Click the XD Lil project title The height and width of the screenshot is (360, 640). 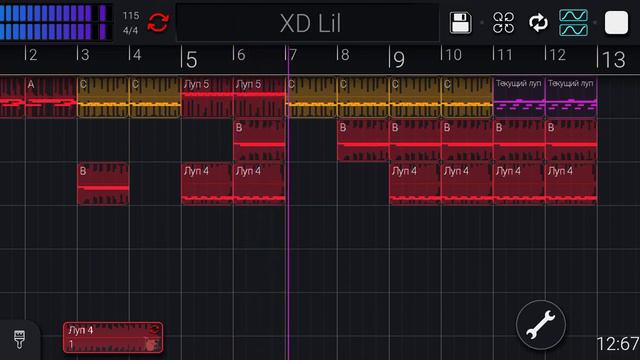[310, 23]
